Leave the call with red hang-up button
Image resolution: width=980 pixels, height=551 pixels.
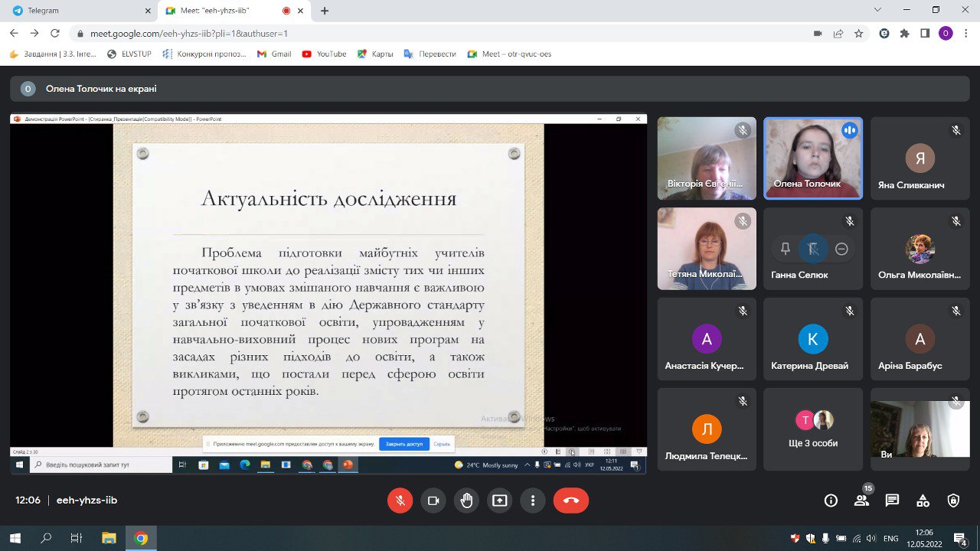coord(570,500)
